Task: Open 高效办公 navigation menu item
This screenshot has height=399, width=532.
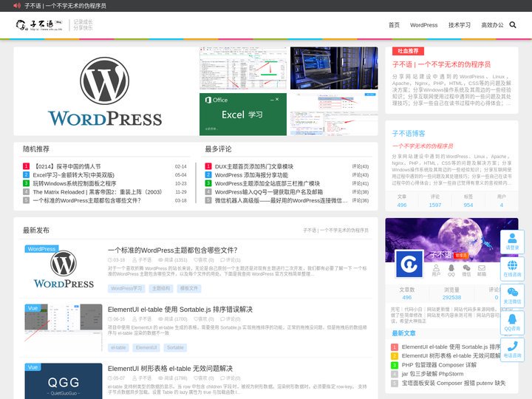Action: click(492, 25)
